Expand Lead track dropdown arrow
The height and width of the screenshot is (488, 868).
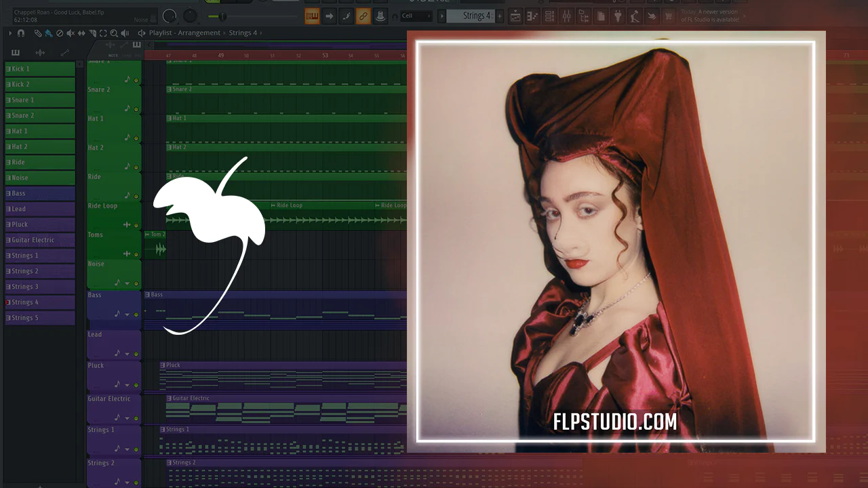pyautogui.click(x=127, y=354)
